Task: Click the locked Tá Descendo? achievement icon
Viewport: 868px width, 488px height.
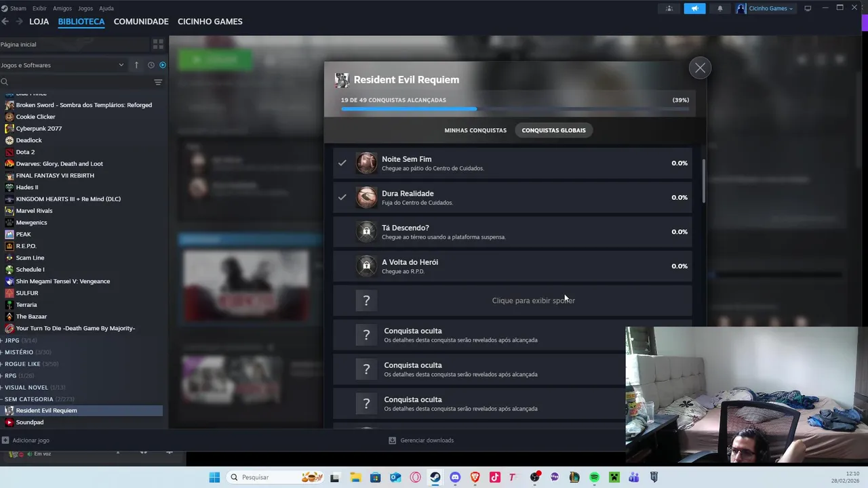Action: (x=366, y=232)
